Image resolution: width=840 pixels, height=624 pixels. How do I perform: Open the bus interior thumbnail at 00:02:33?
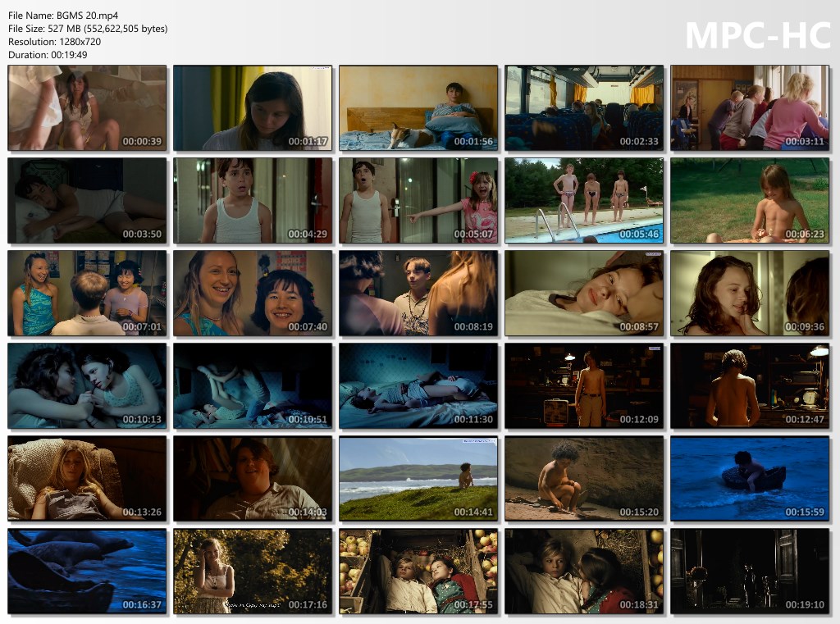tap(584, 108)
